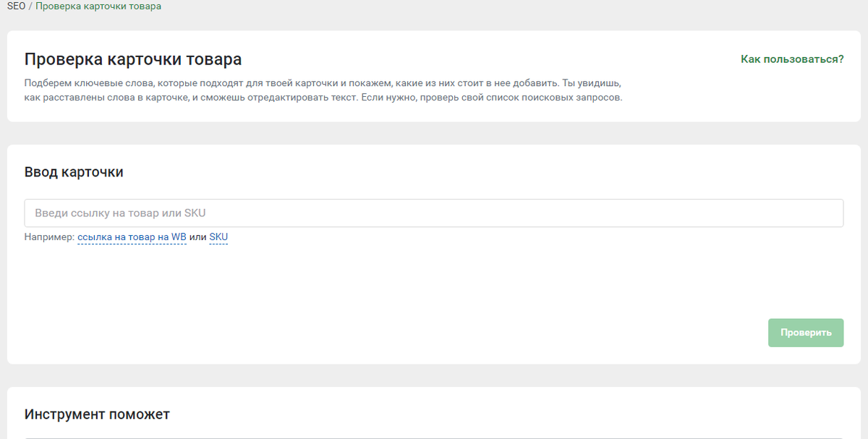The height and width of the screenshot is (439, 868).
Task: Click the large 'Проверка карточки товара' page heading
Action: 133,59
